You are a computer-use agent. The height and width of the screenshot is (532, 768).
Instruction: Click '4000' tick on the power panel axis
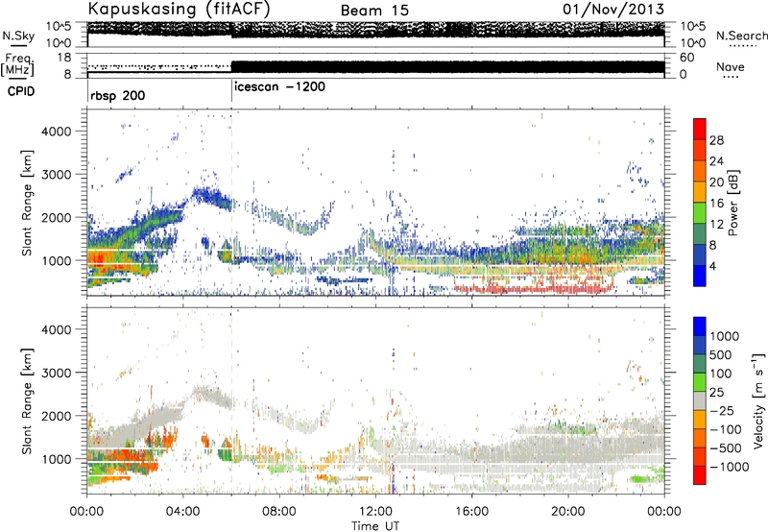[56, 132]
